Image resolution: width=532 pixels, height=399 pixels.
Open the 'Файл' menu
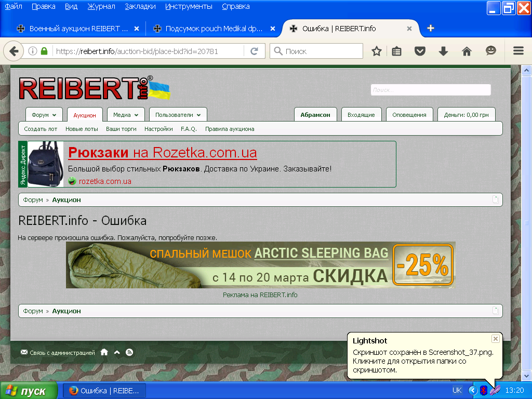point(14,6)
